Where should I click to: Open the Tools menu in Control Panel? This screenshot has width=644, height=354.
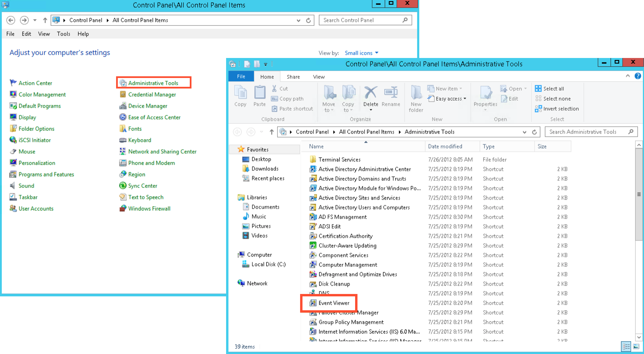63,34
